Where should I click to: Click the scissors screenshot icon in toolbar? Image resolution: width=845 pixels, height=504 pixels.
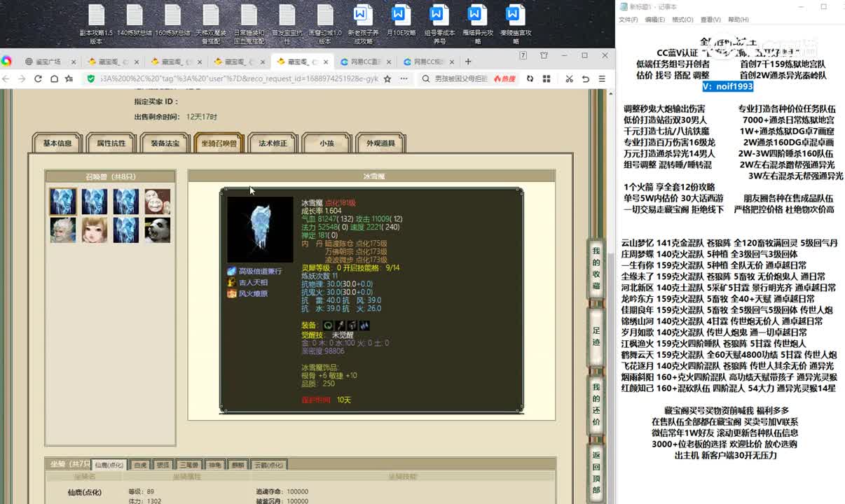569,79
